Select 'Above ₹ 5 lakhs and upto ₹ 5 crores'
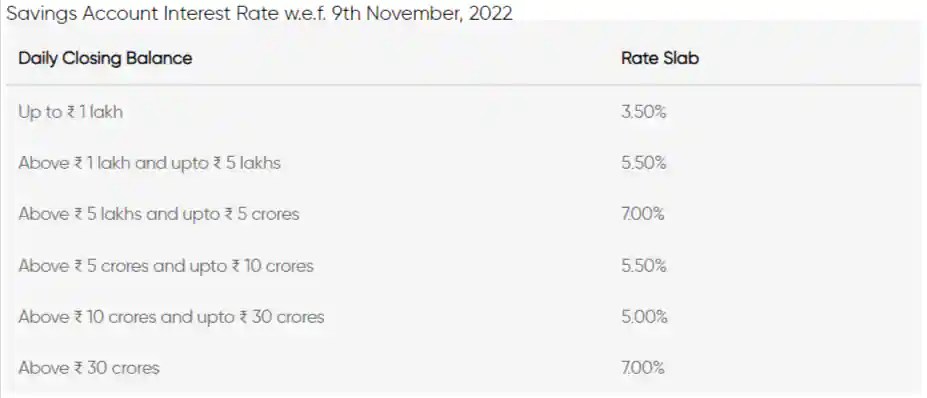The height and width of the screenshot is (398, 927). point(159,213)
